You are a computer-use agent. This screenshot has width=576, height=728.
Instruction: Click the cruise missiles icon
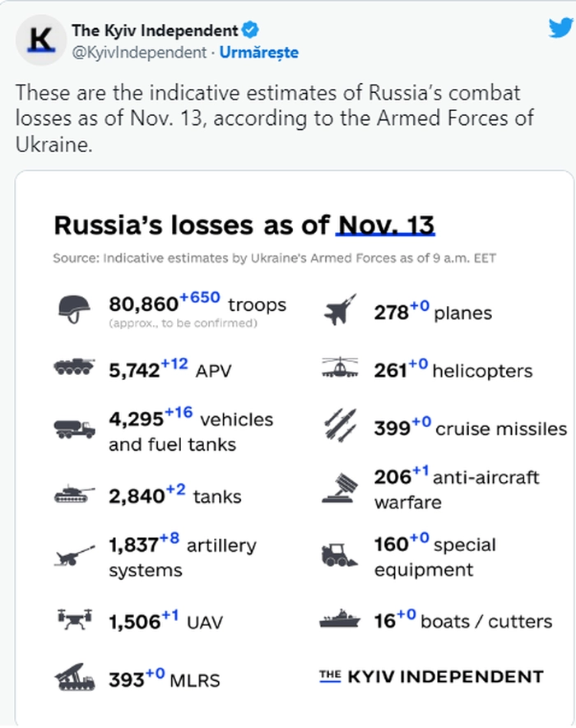click(x=340, y=427)
